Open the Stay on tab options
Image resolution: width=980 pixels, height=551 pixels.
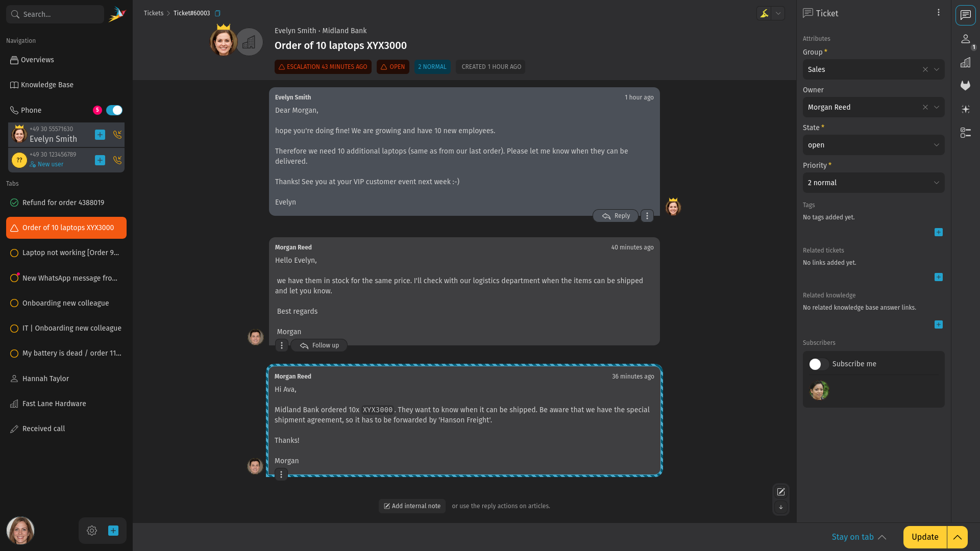(859, 537)
